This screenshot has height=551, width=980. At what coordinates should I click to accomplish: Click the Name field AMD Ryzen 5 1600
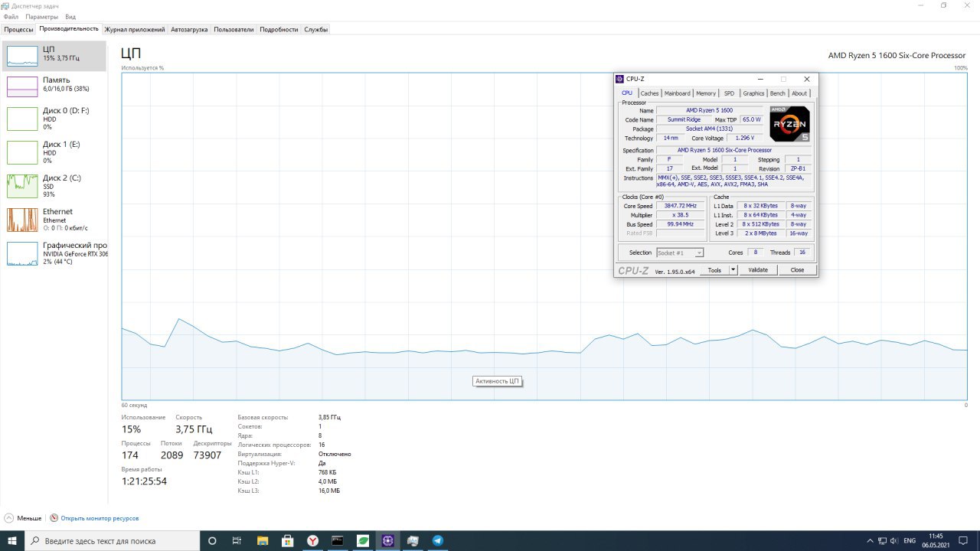[709, 110]
